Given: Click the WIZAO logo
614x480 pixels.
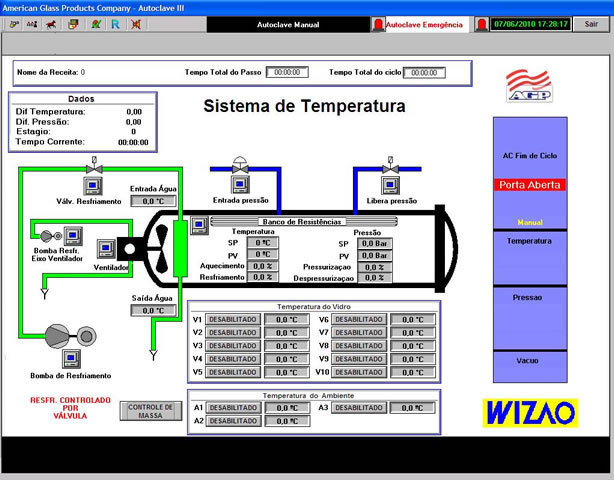Looking at the screenshot, I should [x=530, y=413].
